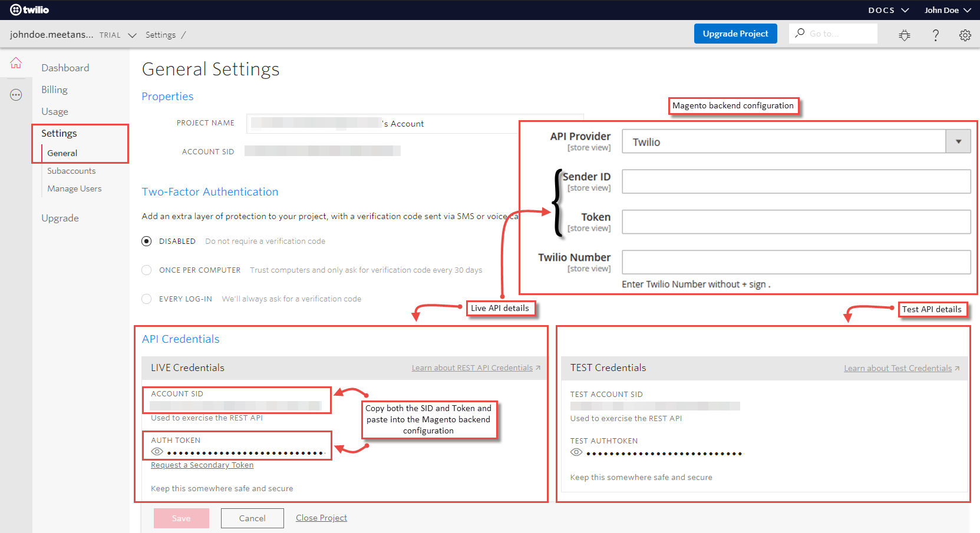
Task: Open the John Doe account menu
Action: point(948,10)
